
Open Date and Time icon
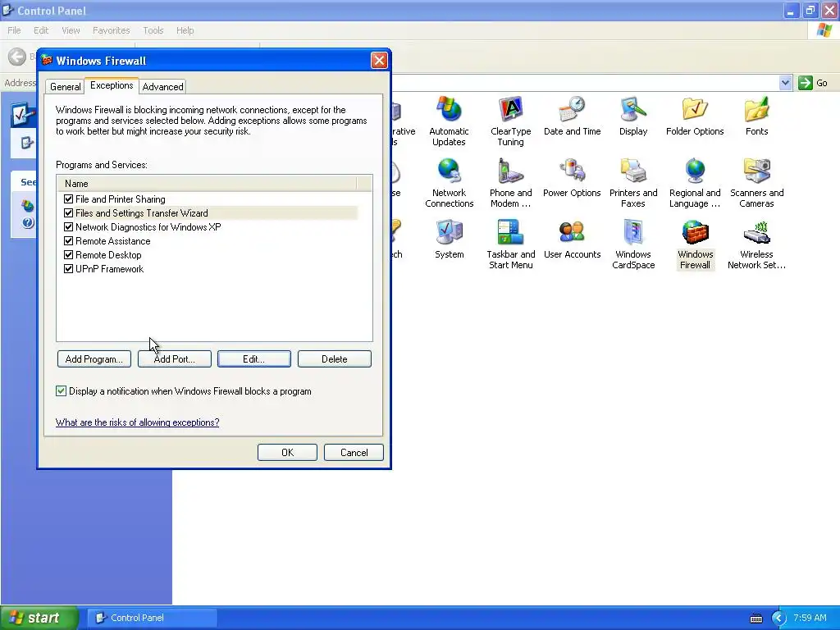[x=572, y=116]
